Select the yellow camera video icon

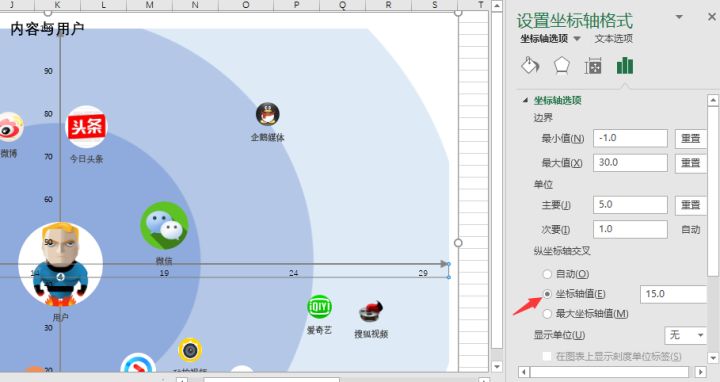[190, 350]
